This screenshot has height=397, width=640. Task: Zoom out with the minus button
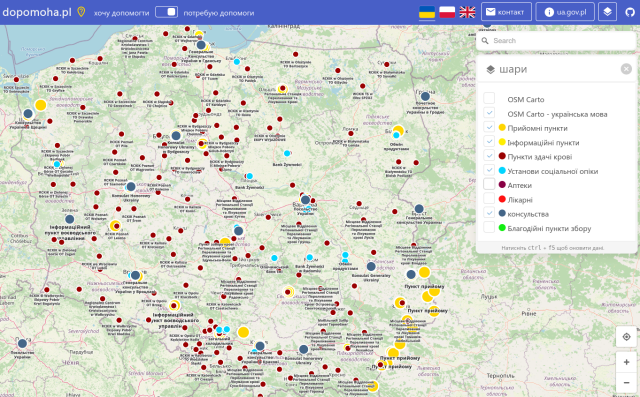(626, 382)
